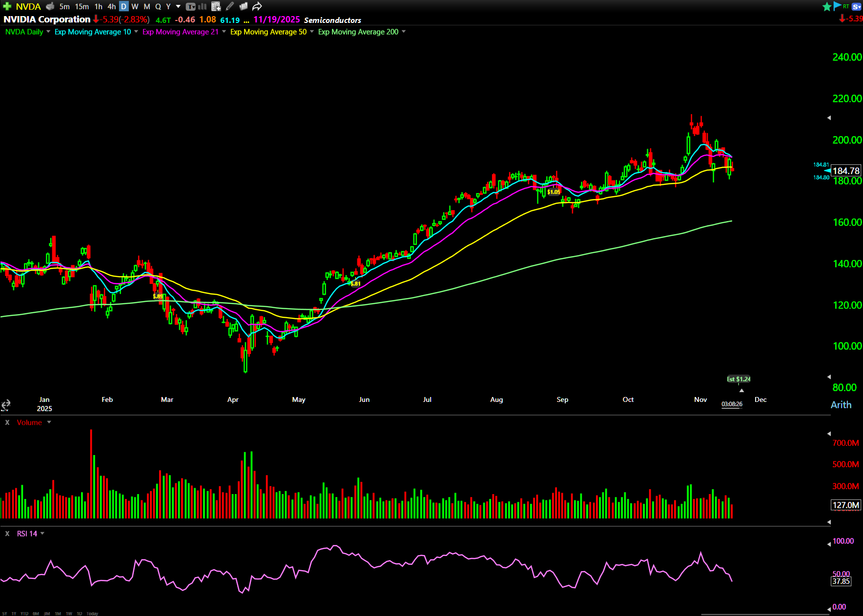This screenshot has width=863, height=616.
Task: Click the share arrow icon
Action: 257,6
